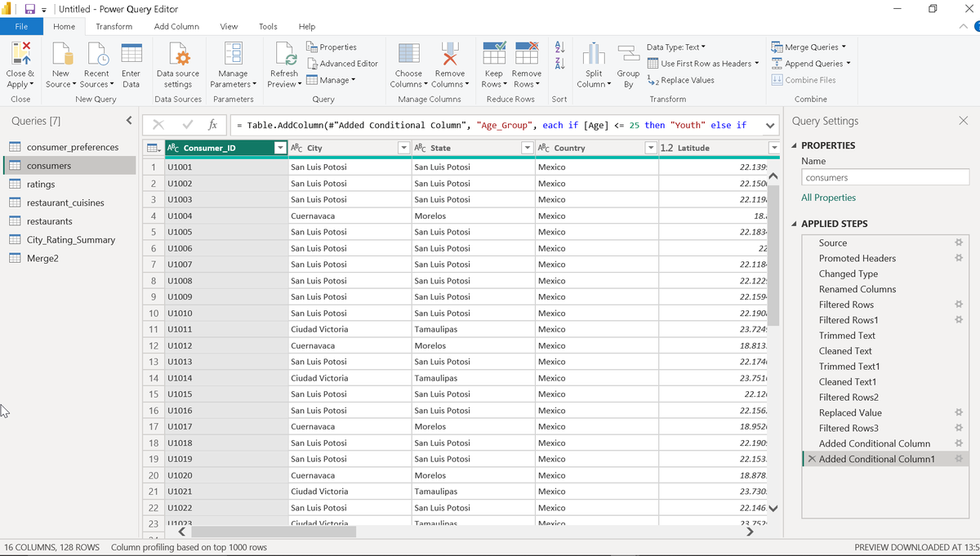Screen dimensions: 980x556
Task: Click the fx formula icon
Action: [212, 125]
